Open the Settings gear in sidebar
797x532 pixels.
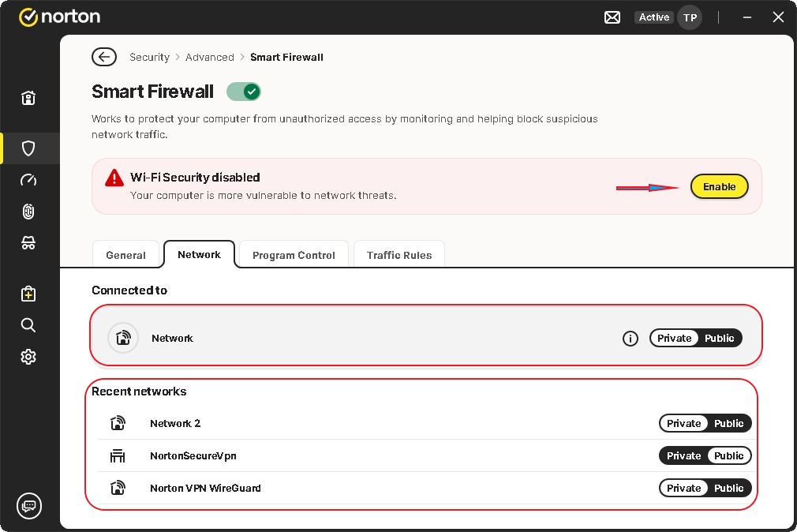coord(28,357)
